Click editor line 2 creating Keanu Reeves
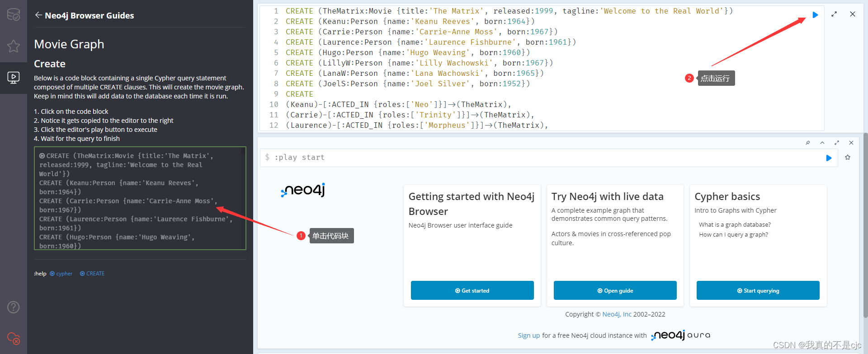The height and width of the screenshot is (354, 868). pyautogui.click(x=410, y=21)
